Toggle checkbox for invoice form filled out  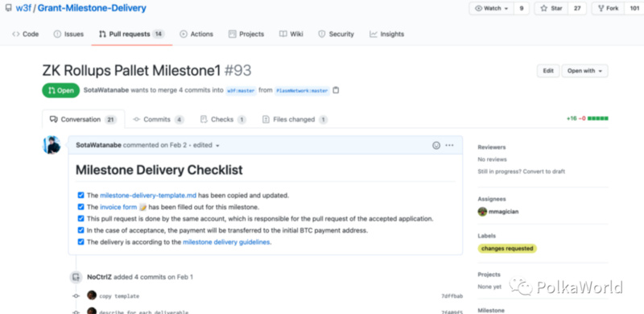[x=81, y=207]
